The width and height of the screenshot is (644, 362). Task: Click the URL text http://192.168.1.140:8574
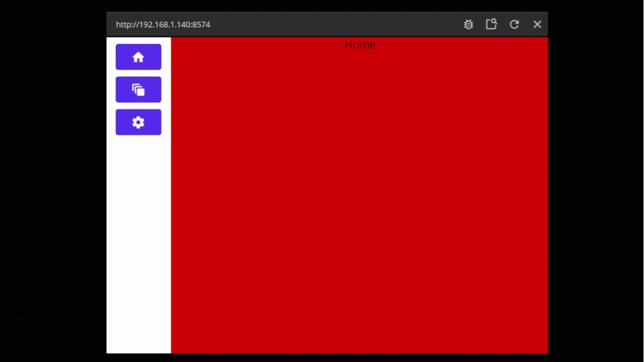click(163, 25)
